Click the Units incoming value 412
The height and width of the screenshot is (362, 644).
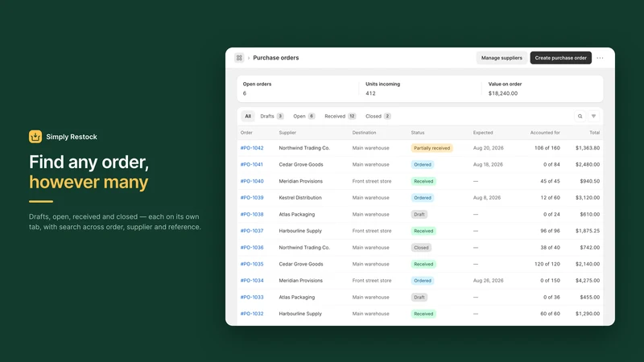(x=370, y=93)
